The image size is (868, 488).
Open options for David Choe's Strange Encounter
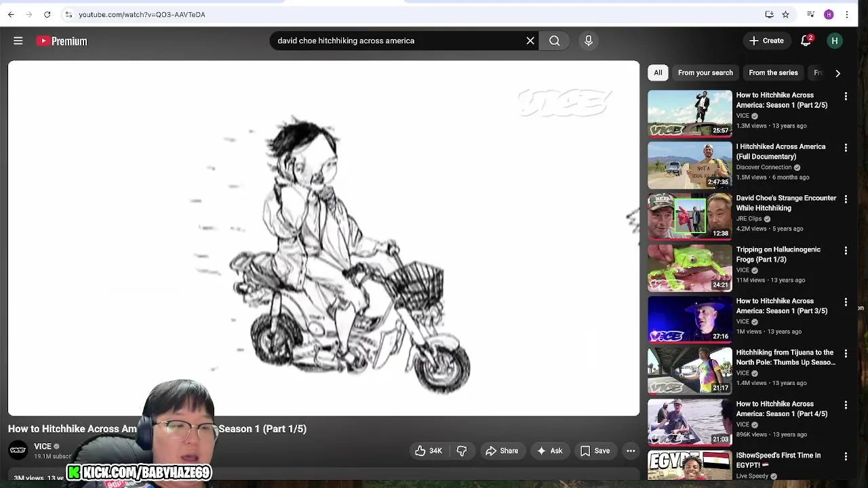tap(846, 199)
